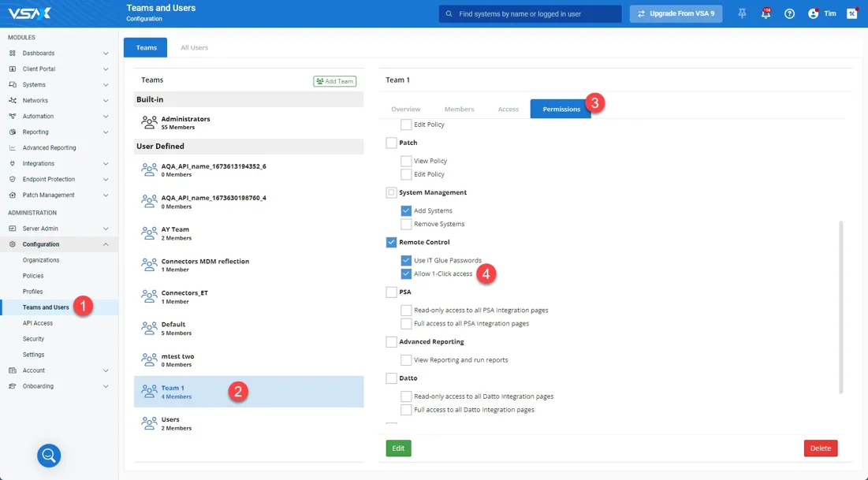Click the permissions list vertical scrollbar
The height and width of the screenshot is (480, 868).
click(x=840, y=307)
